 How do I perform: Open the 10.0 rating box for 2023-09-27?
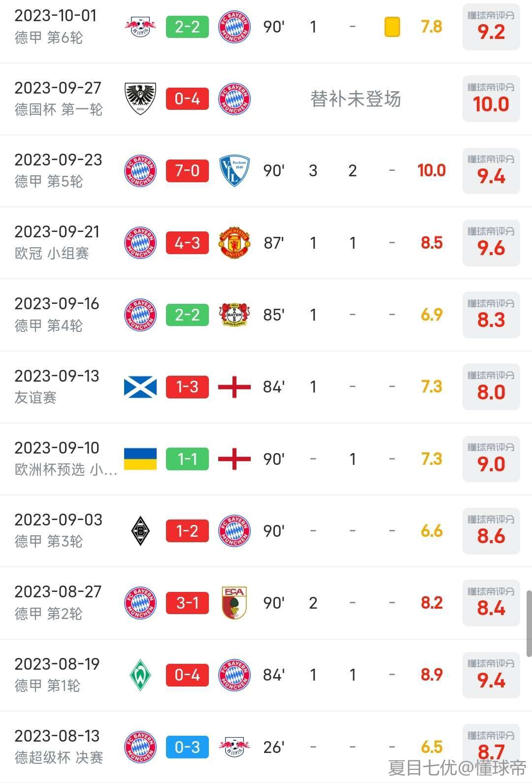pos(491,98)
